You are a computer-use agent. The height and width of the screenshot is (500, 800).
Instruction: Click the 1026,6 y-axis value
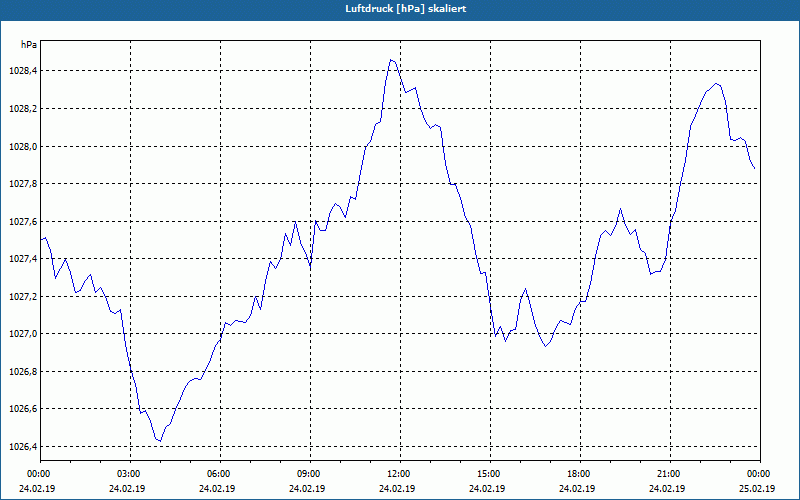tap(23, 409)
